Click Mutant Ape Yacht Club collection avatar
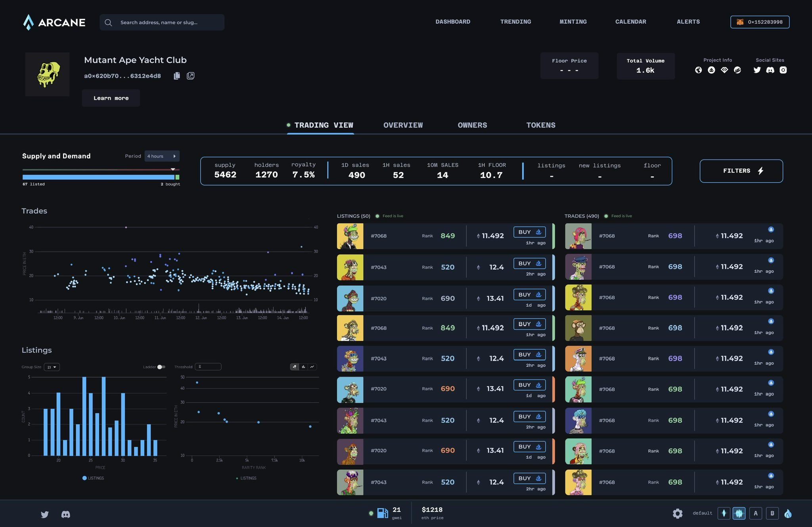Viewport: 812px width, 527px height. pyautogui.click(x=47, y=74)
